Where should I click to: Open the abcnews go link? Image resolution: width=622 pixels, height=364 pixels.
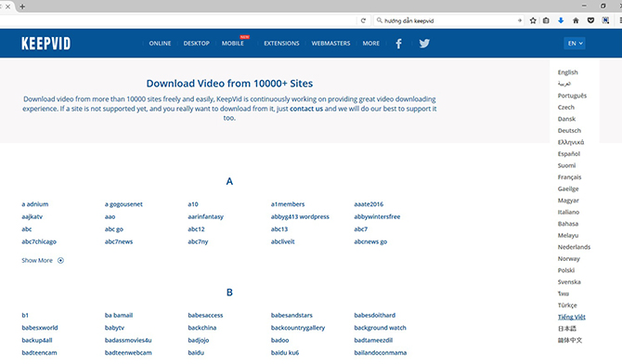[370, 241]
